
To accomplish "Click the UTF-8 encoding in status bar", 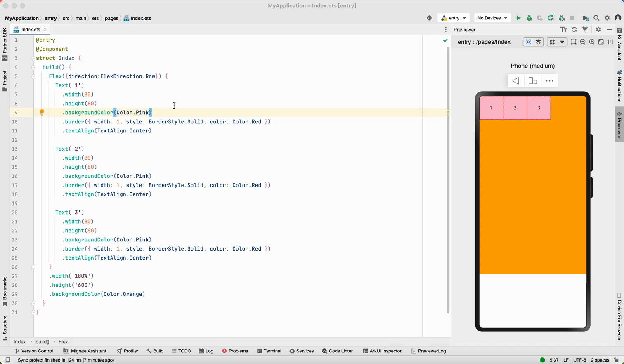I will coord(579,360).
